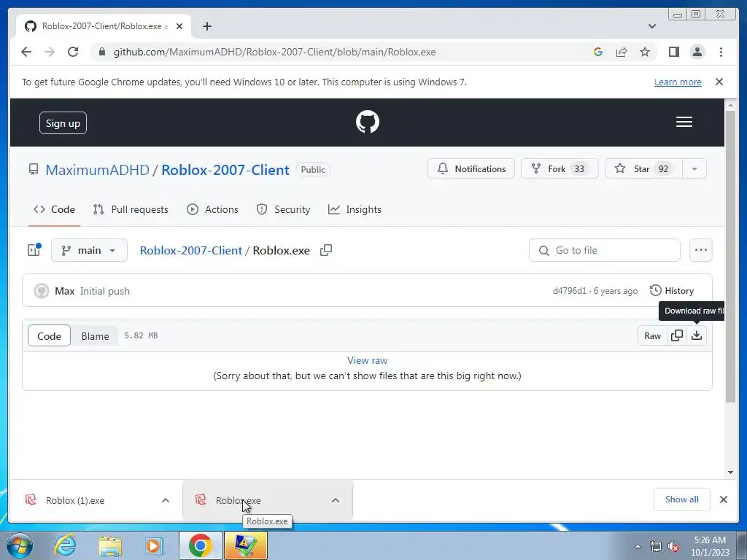Click the Notifications button
The height and width of the screenshot is (560, 747).
point(471,169)
